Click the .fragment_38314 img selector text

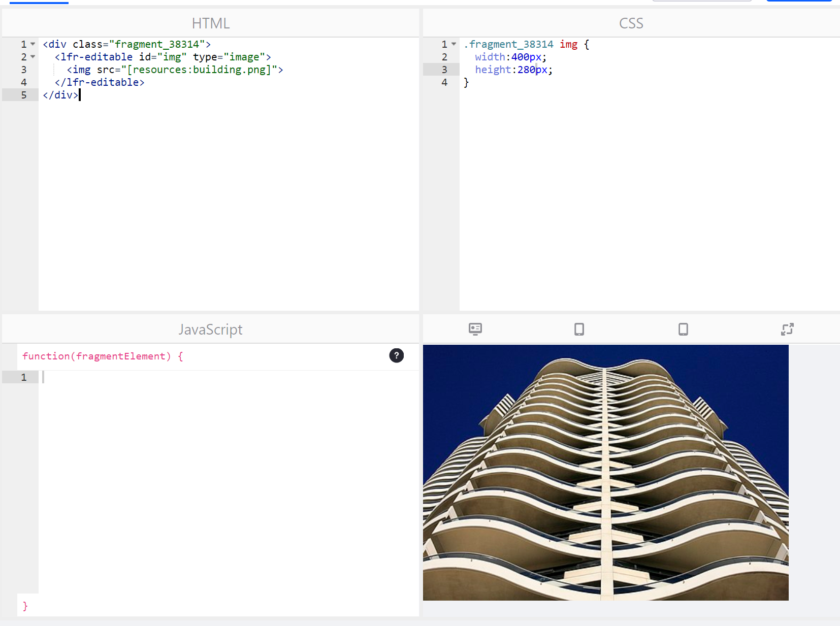pos(521,44)
